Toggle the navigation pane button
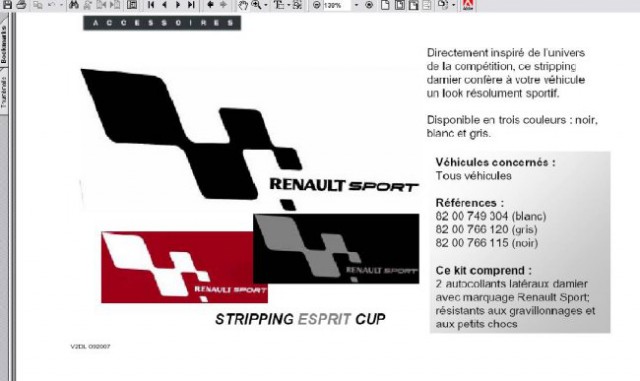 pyautogui.click(x=132, y=5)
